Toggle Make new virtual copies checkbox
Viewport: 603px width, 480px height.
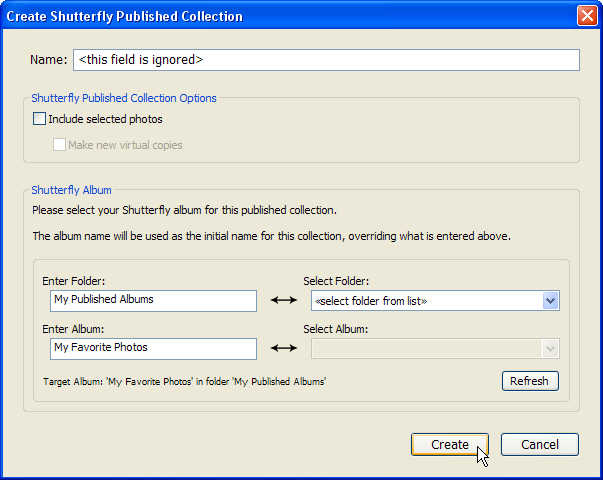pos(59,145)
